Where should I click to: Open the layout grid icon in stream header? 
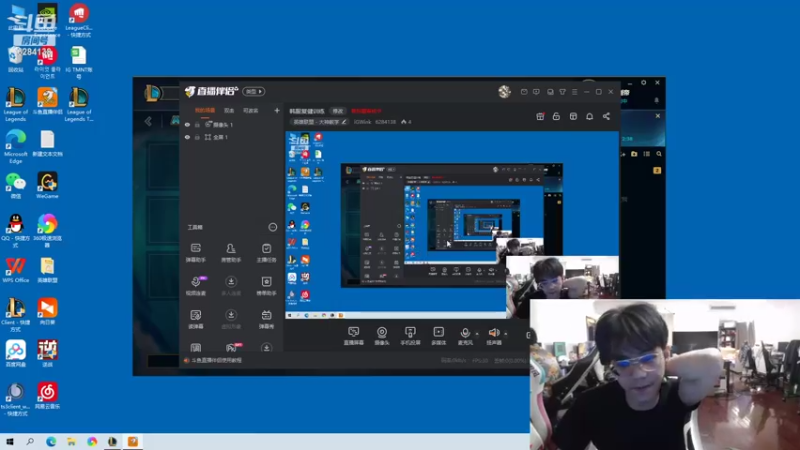click(x=573, y=116)
